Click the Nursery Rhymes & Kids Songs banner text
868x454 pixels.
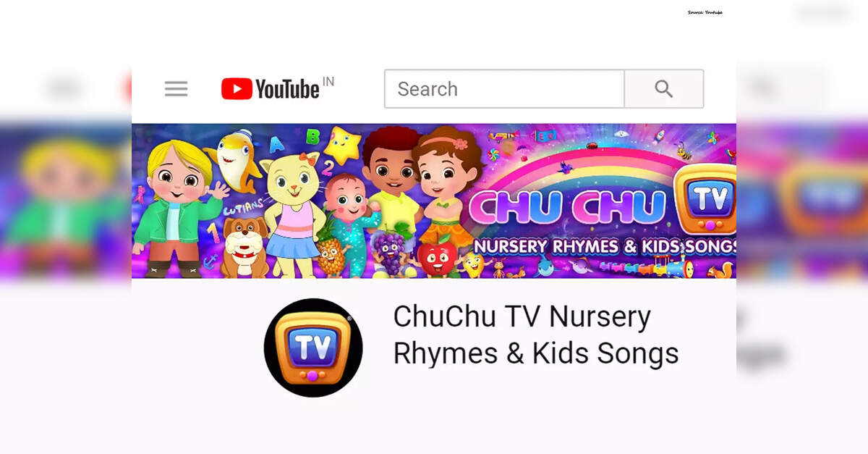coord(604,246)
